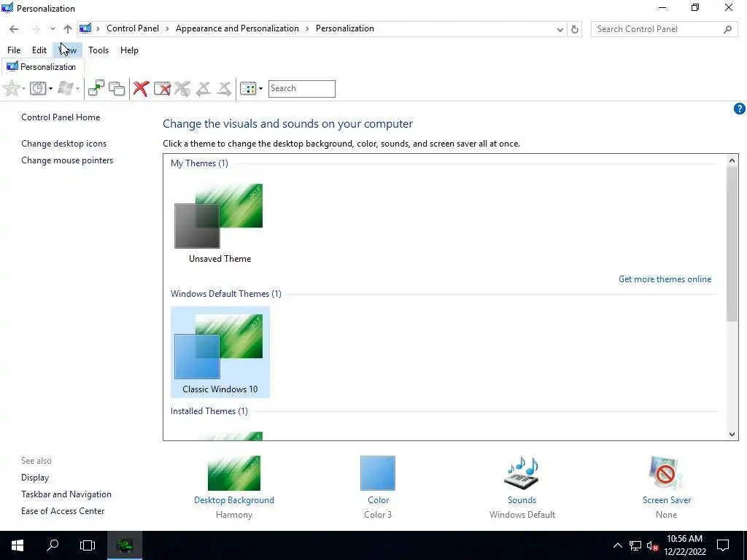747x560 pixels.
Task: Open Change mouse pointers link
Action: [x=67, y=160]
